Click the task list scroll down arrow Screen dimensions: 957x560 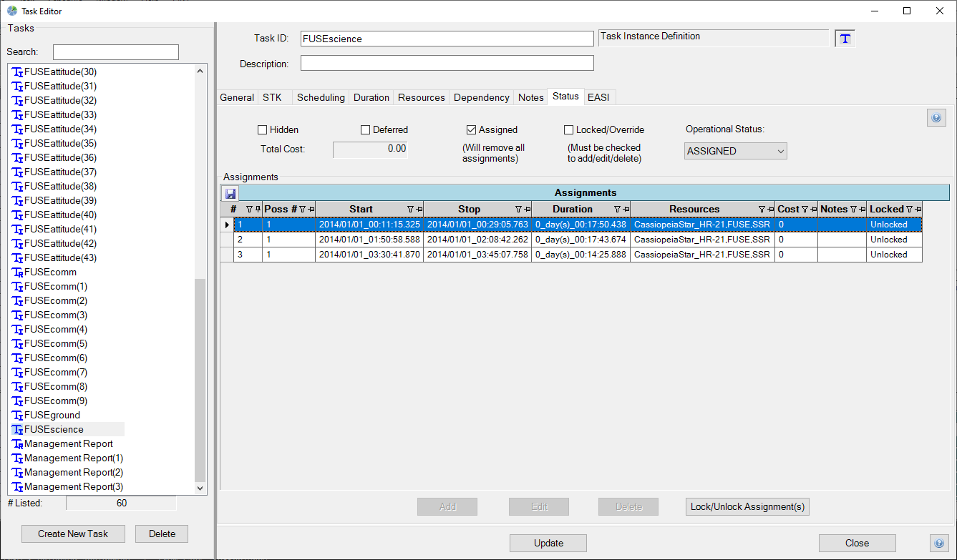click(x=200, y=488)
